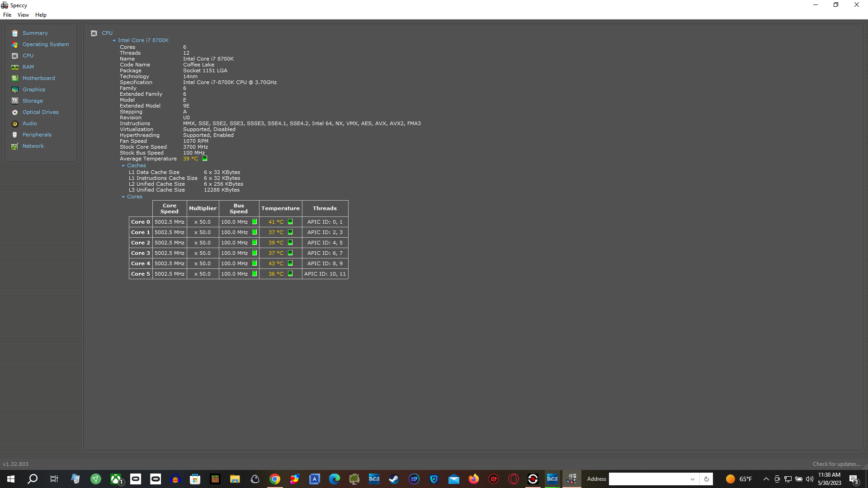Click the Graphics monitor icon in sidebar
This screenshot has width=868, height=488.
pyautogui.click(x=15, y=89)
